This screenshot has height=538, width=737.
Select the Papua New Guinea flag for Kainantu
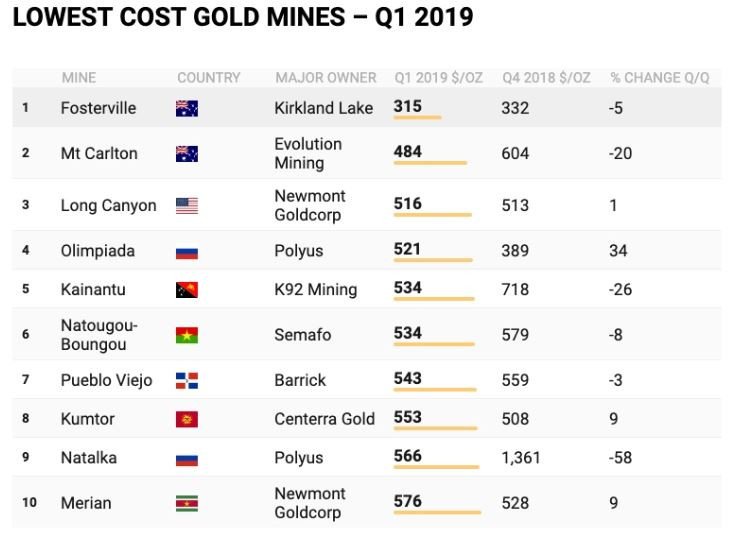point(187,290)
